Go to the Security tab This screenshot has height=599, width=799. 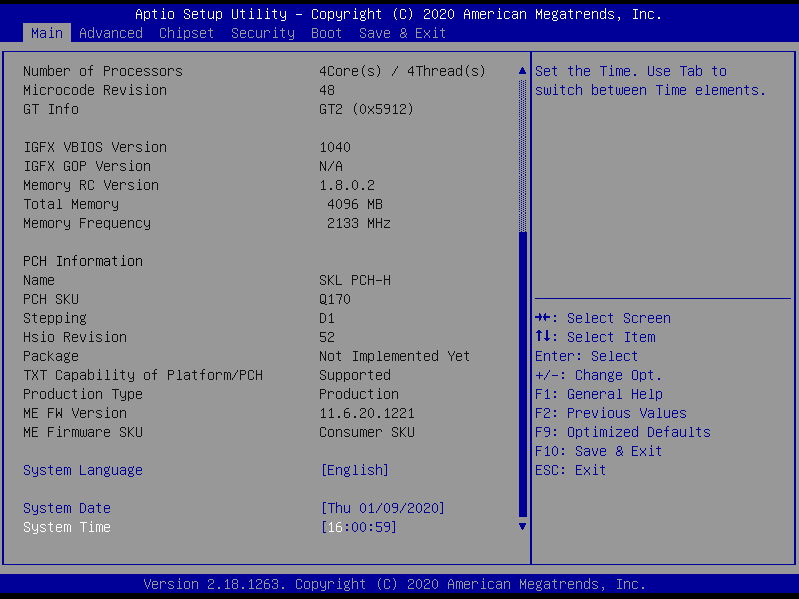[262, 33]
